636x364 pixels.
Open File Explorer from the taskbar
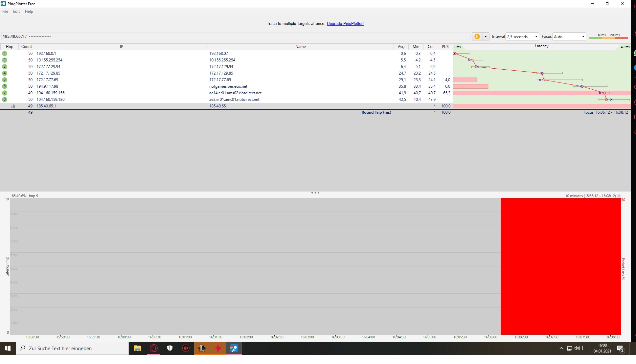137,348
